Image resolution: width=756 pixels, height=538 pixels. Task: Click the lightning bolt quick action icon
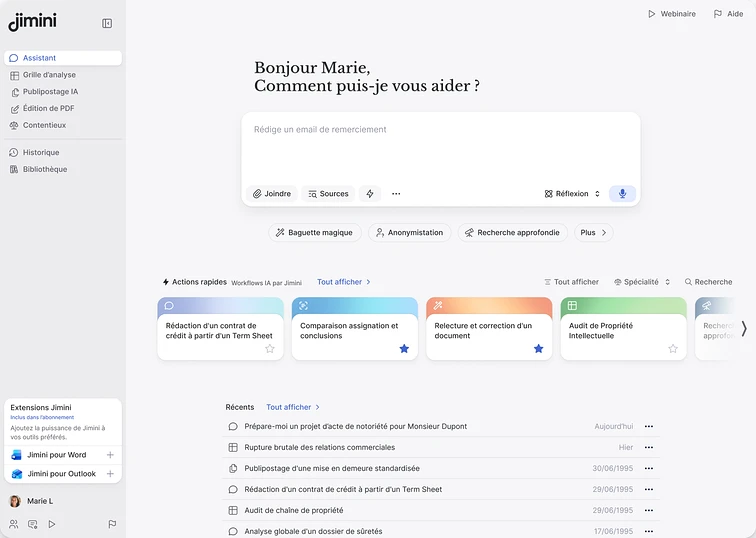coord(370,194)
